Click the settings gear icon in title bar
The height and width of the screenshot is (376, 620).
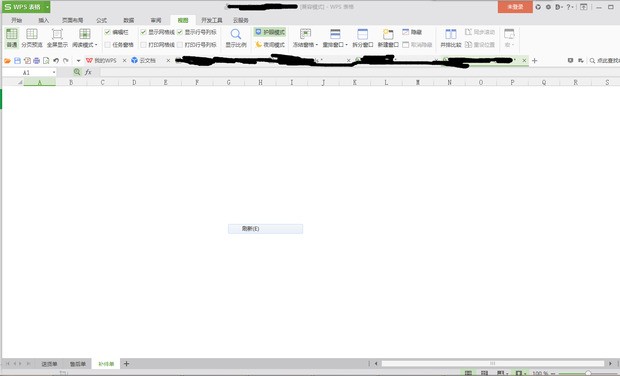click(548, 7)
